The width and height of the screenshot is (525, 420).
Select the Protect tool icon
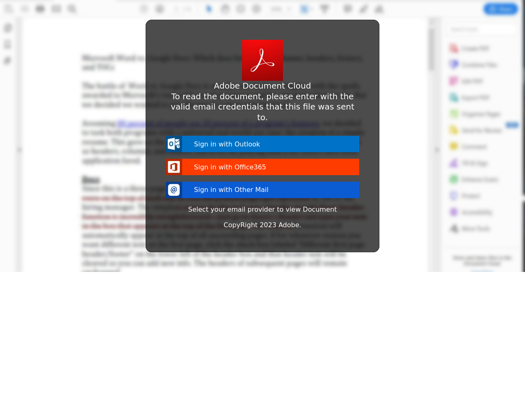point(454,196)
